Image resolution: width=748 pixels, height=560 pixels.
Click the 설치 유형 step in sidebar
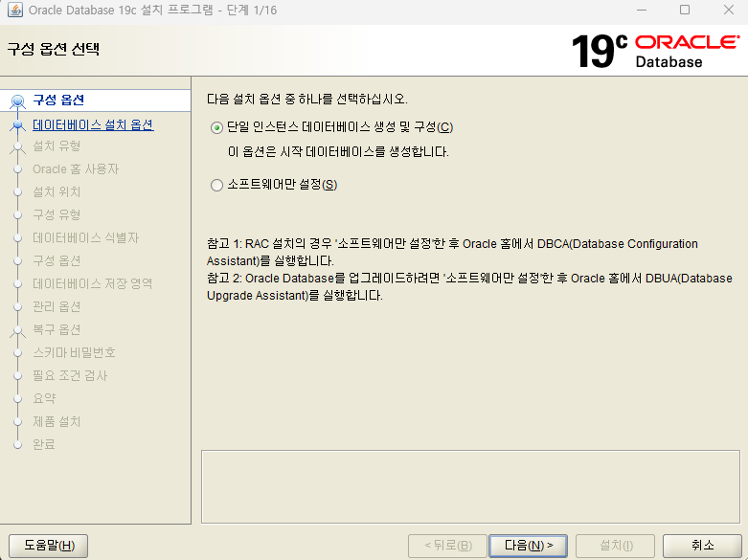click(57, 146)
